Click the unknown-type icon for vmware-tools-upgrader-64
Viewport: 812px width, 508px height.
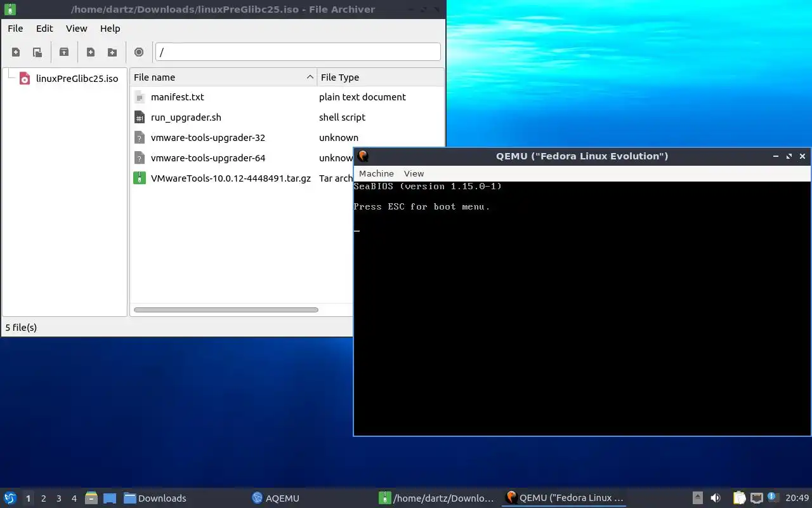[x=140, y=158]
